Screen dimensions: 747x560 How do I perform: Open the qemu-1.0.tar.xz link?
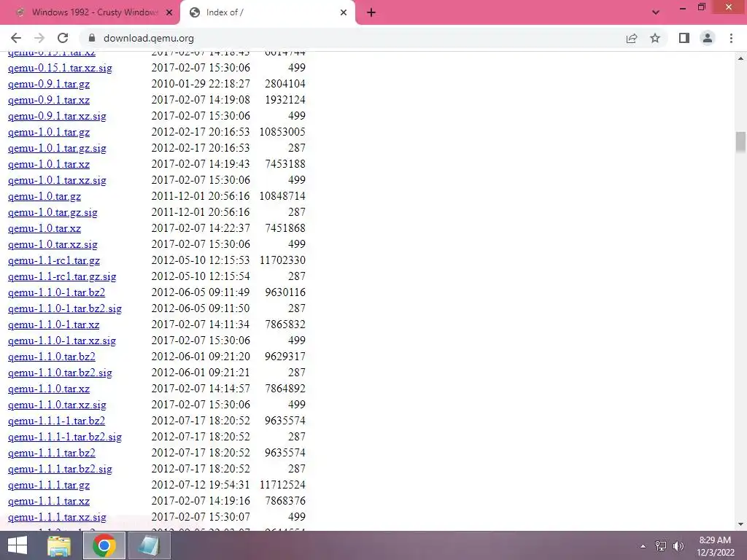[44, 228]
